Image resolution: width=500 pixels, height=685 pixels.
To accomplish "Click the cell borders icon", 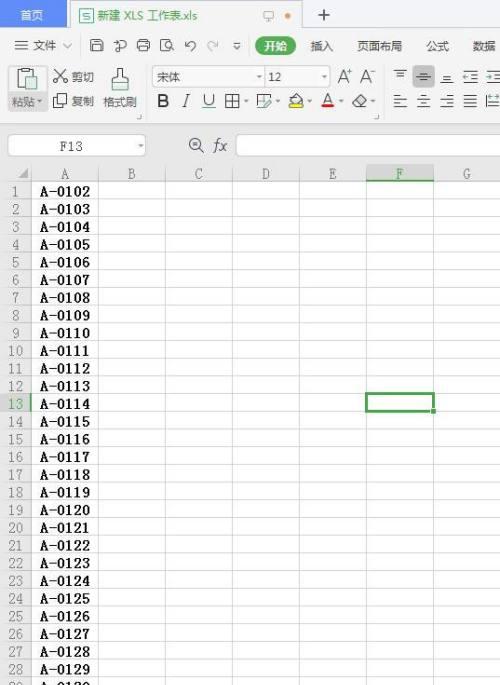I will (232, 101).
